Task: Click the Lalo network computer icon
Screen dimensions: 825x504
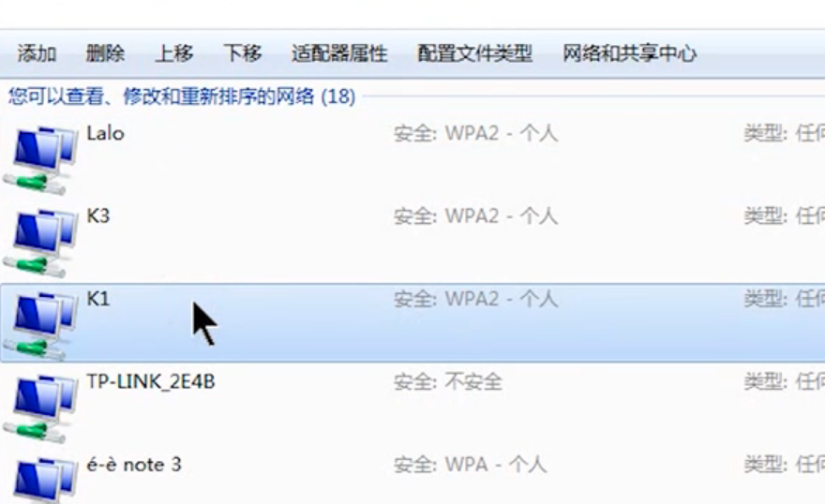Action: 41,160
